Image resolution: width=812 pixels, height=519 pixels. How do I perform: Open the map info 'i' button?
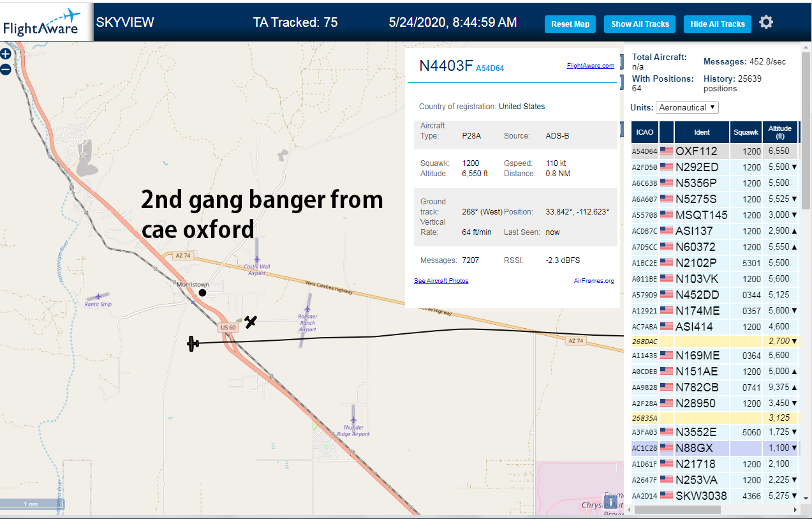click(x=610, y=502)
